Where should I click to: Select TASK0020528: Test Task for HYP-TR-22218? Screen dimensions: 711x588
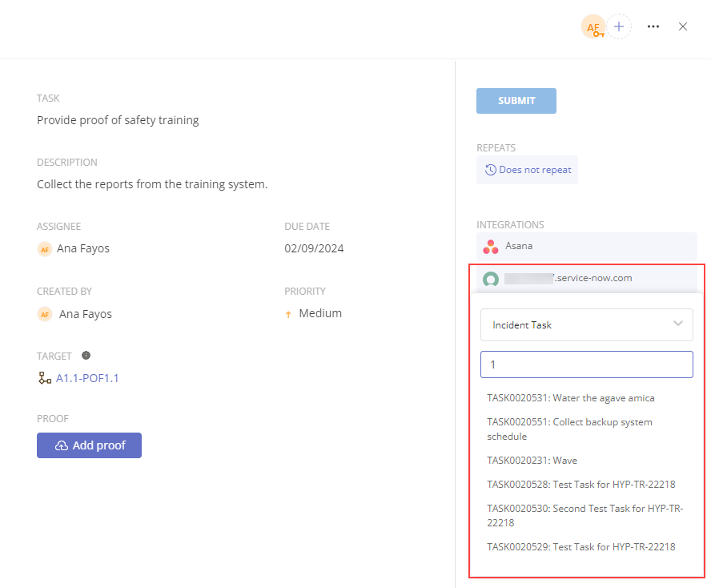click(580, 485)
